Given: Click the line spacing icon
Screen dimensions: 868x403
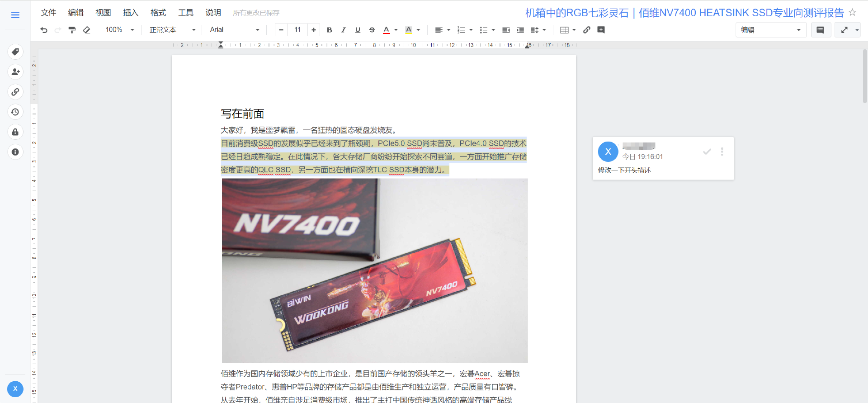Looking at the screenshot, I should [x=534, y=30].
